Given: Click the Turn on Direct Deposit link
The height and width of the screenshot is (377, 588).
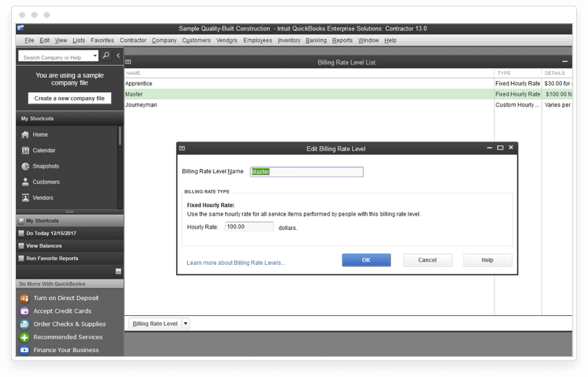Looking at the screenshot, I should point(67,298).
